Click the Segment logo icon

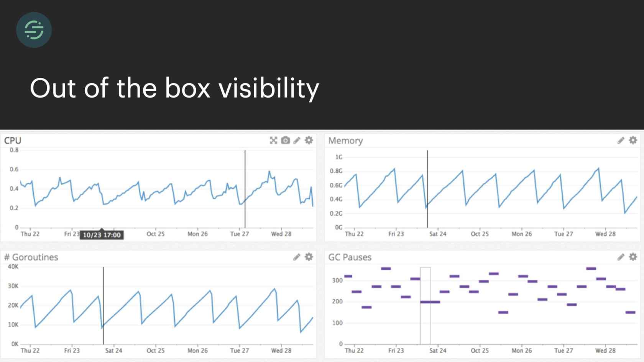(34, 30)
